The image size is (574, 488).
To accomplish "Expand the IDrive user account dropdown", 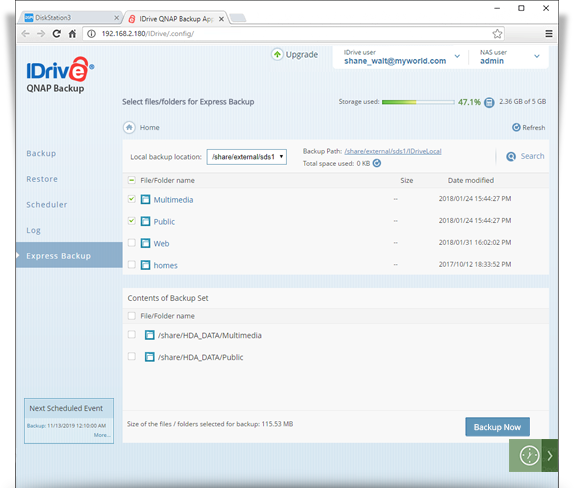I will (x=457, y=56).
